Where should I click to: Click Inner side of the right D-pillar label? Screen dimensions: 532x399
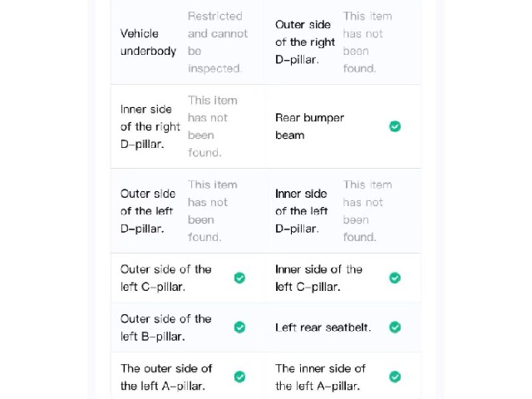point(150,126)
